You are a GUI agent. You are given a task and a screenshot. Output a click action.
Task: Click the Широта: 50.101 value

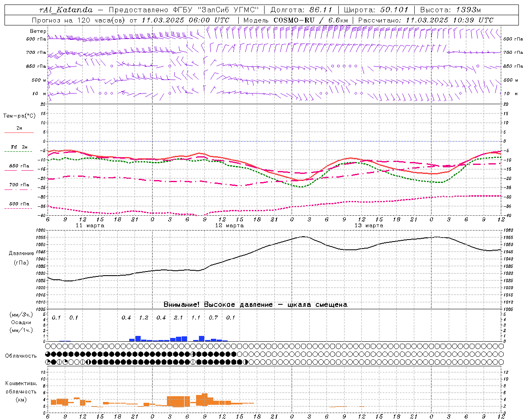(376, 10)
